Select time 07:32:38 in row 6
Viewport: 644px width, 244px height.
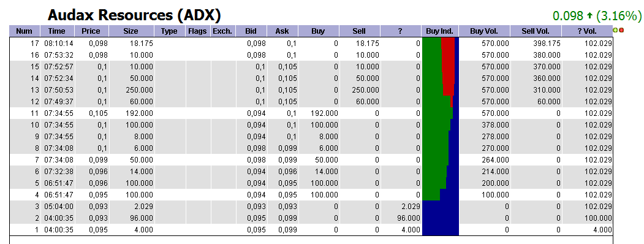coord(59,171)
